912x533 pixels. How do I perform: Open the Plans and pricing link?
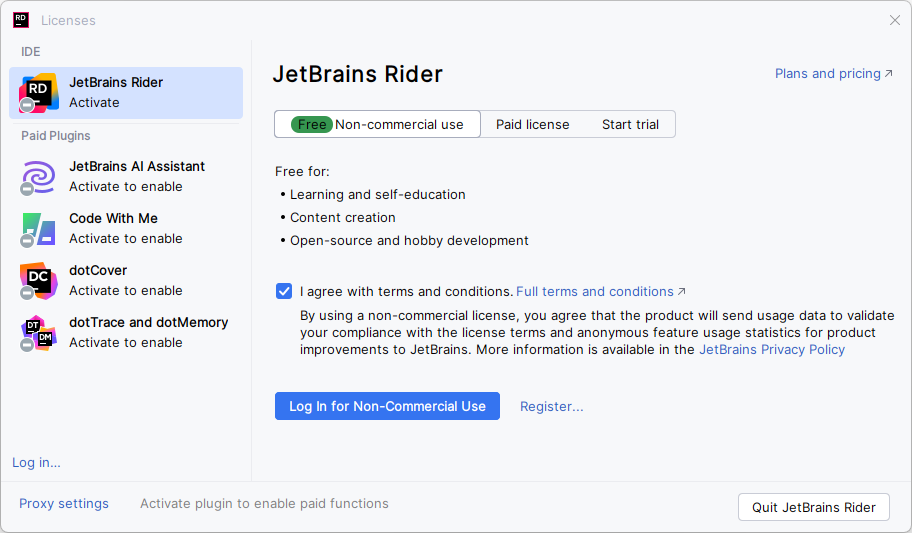(833, 74)
